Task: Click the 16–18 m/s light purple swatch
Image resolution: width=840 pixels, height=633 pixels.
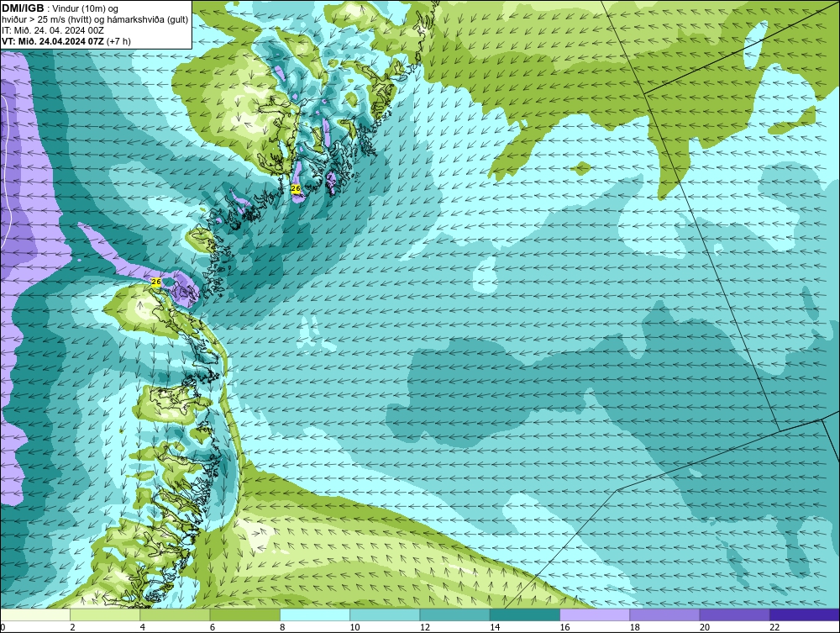Action: click(595, 615)
